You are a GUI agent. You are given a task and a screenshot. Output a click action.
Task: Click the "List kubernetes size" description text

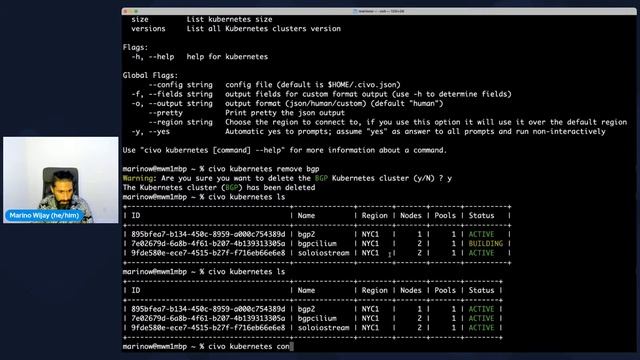(229, 19)
